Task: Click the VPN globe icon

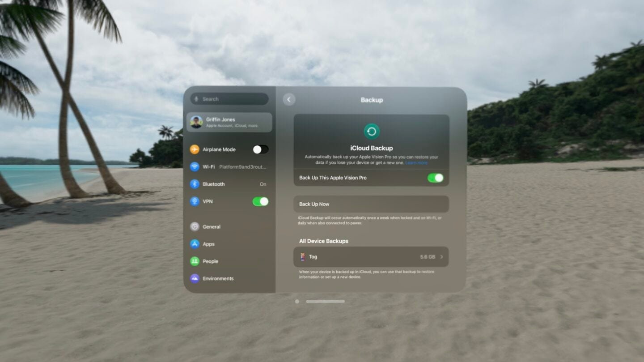Action: point(195,201)
